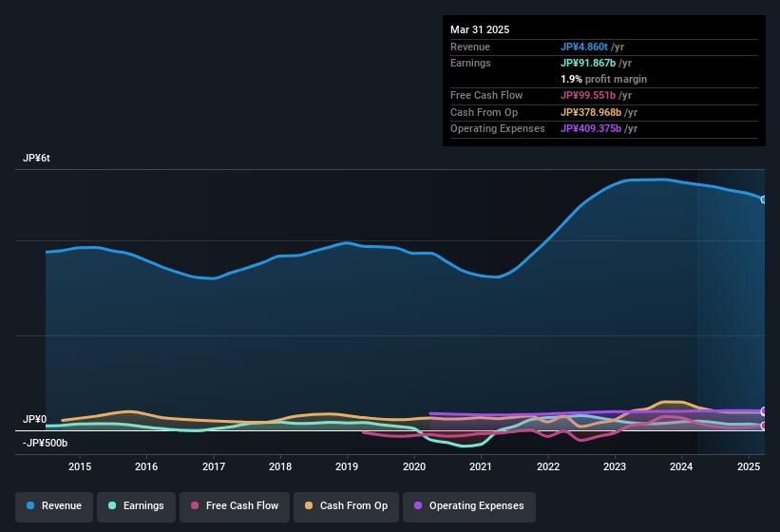This screenshot has width=780, height=532.
Task: Click the 2018 x-axis label
Action: (x=280, y=466)
